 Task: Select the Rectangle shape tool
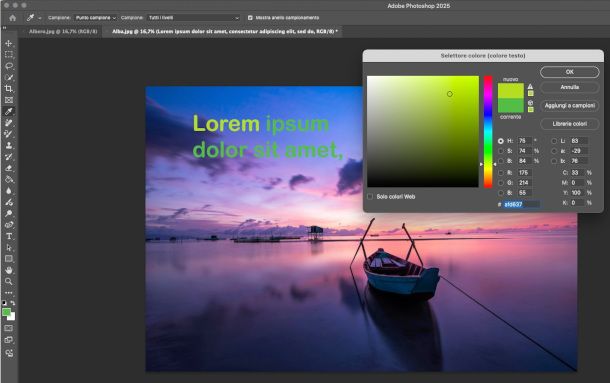pos(9,259)
